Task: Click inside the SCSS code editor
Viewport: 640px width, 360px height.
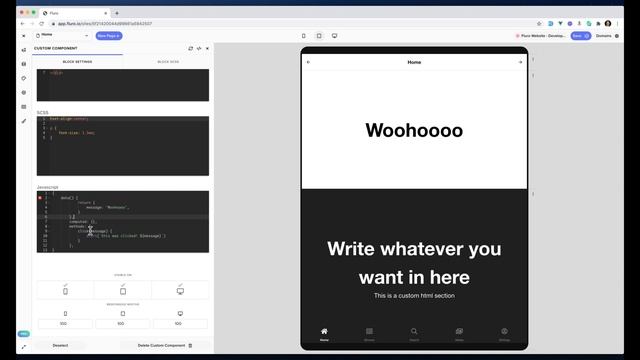Action: click(x=123, y=146)
